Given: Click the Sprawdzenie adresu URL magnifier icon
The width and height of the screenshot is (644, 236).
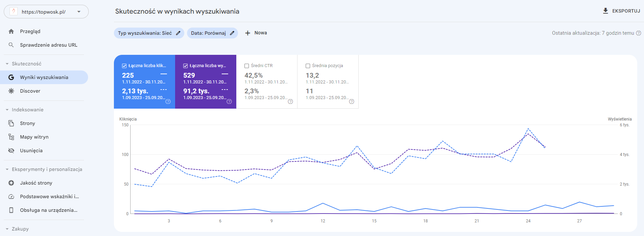Looking at the screenshot, I should (x=11, y=45).
